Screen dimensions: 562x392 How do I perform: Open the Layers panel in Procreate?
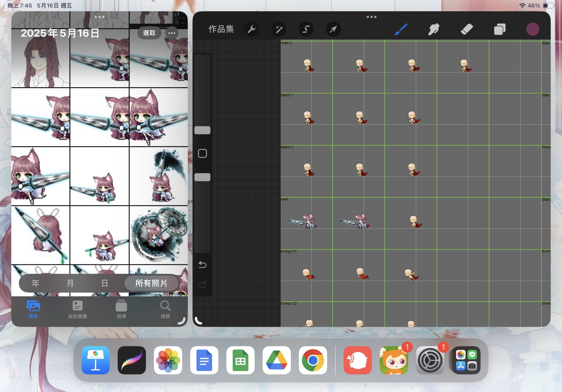[499, 29]
